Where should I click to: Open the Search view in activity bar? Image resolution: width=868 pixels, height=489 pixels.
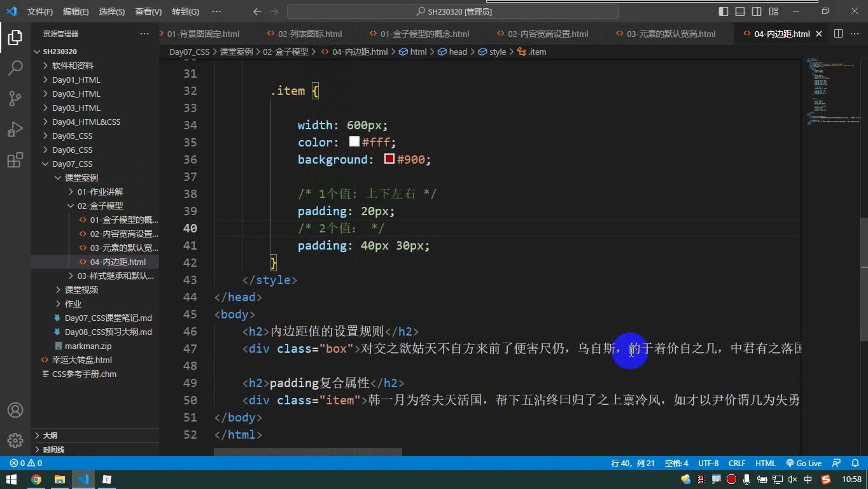15,68
